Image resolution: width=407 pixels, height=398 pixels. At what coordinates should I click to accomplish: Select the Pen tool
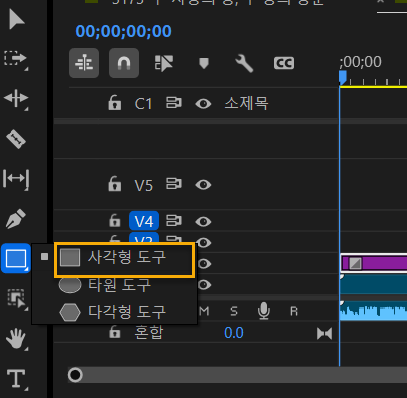click(16, 218)
